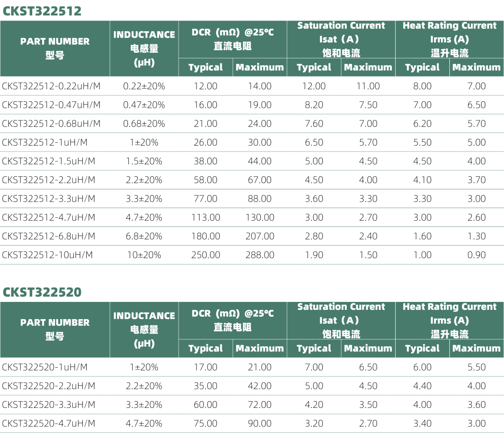Select part number CKST322512-3.3uH/M
Screen dimensions: 504x433
point(49,199)
